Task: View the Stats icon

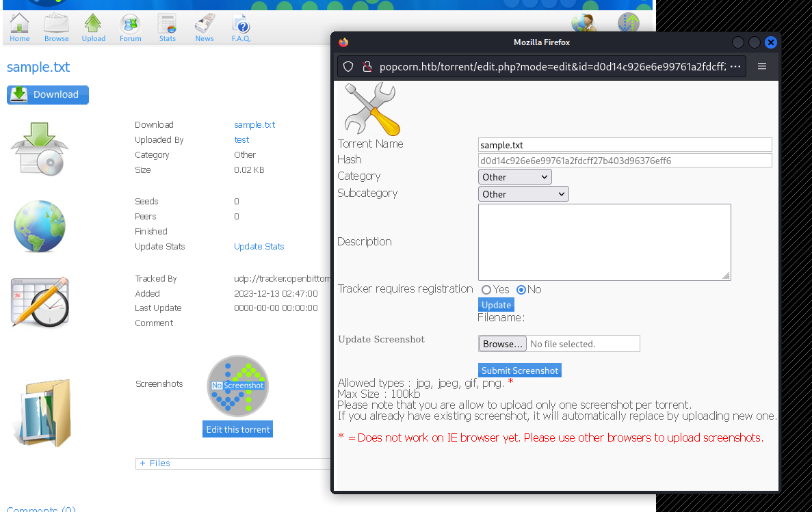Action: (167, 23)
